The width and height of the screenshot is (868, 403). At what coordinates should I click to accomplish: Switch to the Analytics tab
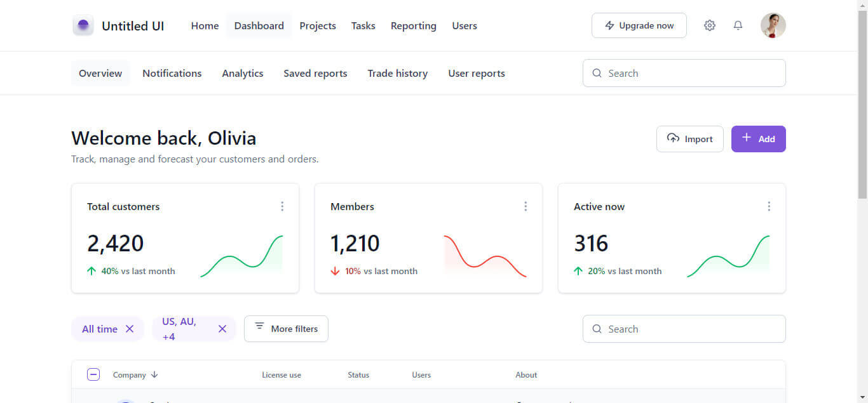pyautogui.click(x=243, y=73)
